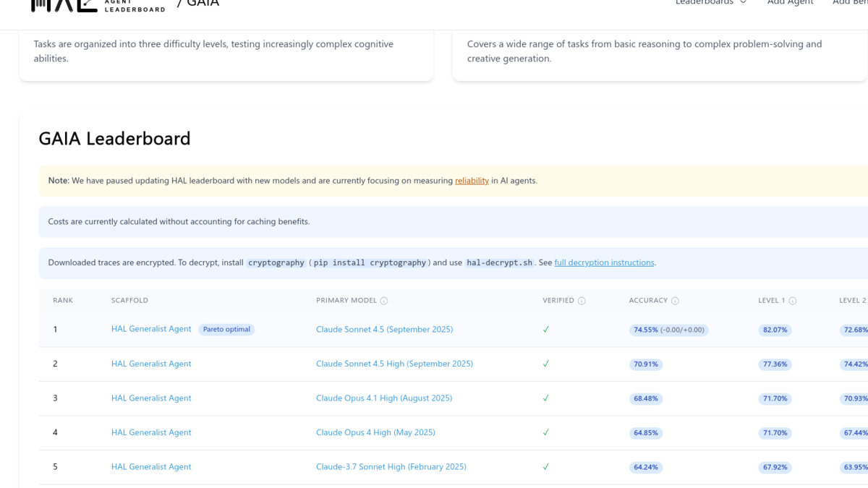Viewport: 868px width, 488px height.
Task: Click the Accuracy column header
Action: (648, 301)
